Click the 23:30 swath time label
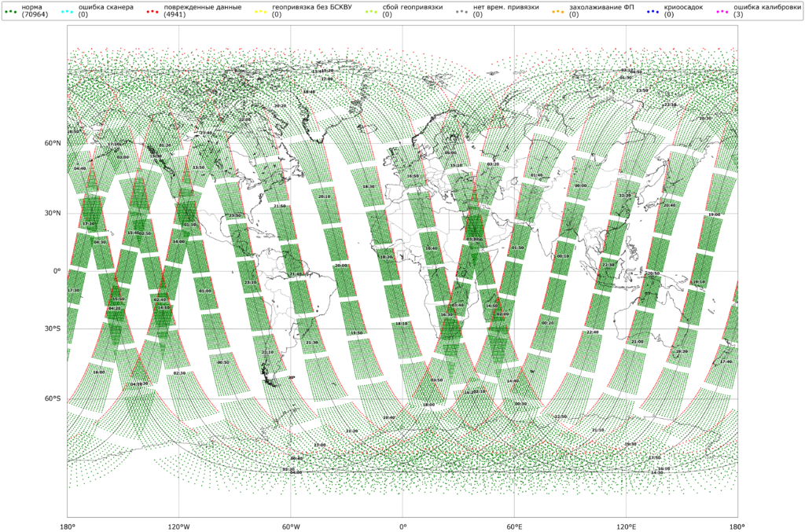Screen dimensions: 805x532 (234, 215)
